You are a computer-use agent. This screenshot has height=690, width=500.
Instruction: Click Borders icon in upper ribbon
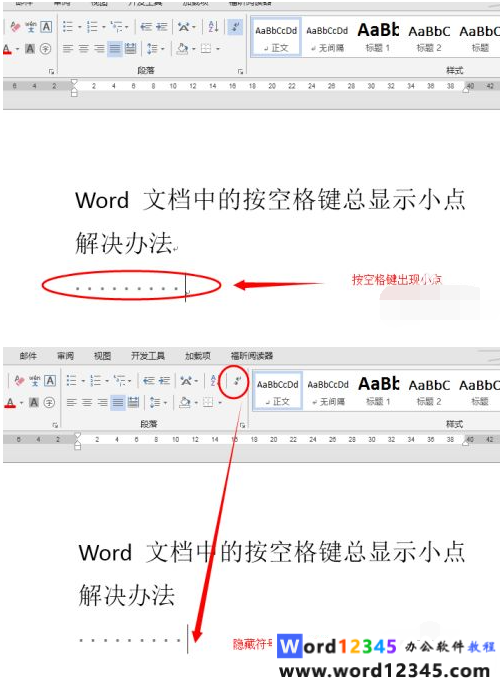coord(206,48)
